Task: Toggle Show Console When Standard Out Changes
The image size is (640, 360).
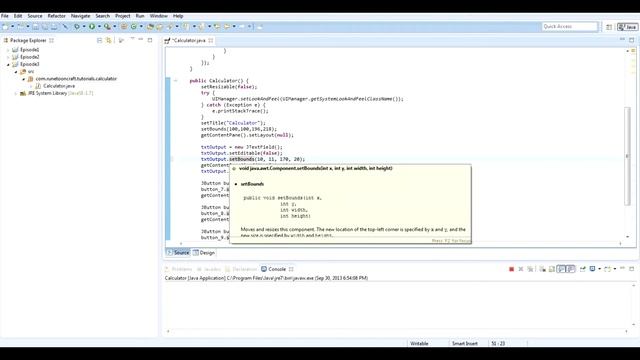Action: click(562, 269)
